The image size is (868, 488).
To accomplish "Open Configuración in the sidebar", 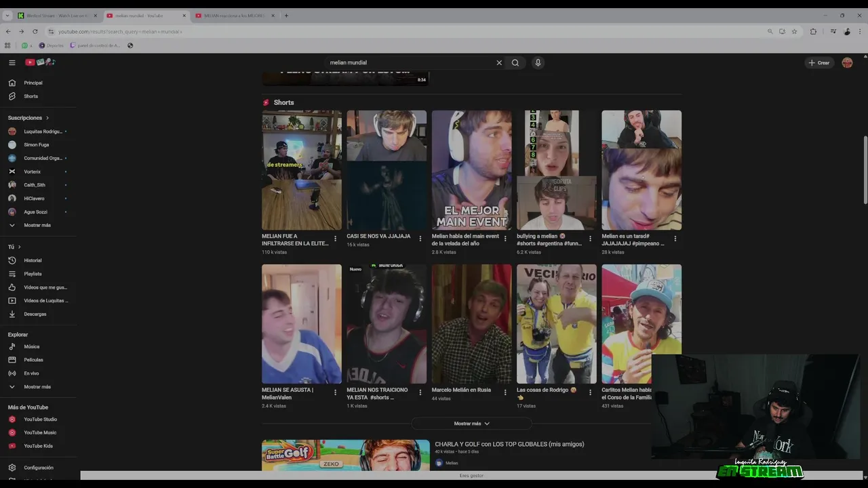I will (x=38, y=468).
